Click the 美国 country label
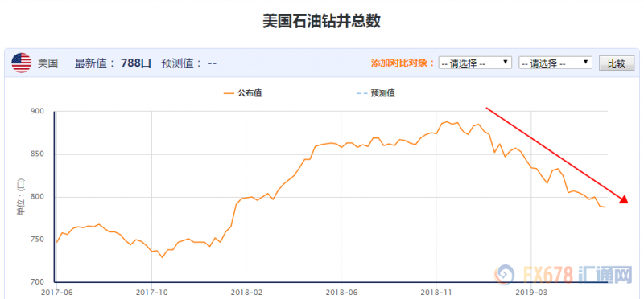 pos(48,63)
